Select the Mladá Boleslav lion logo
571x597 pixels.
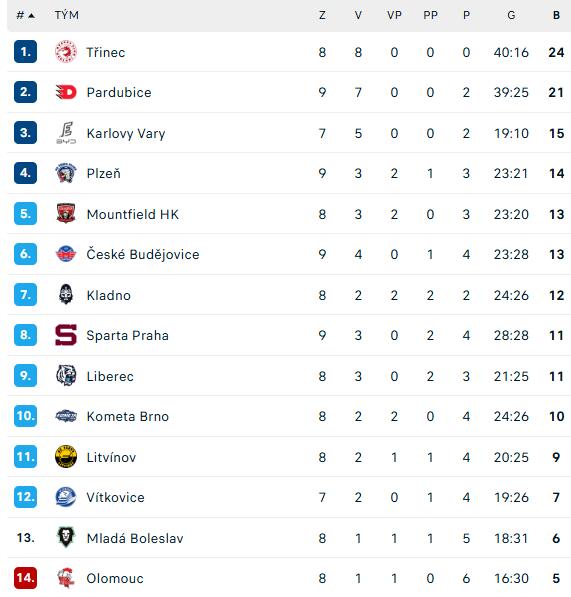coord(65,537)
